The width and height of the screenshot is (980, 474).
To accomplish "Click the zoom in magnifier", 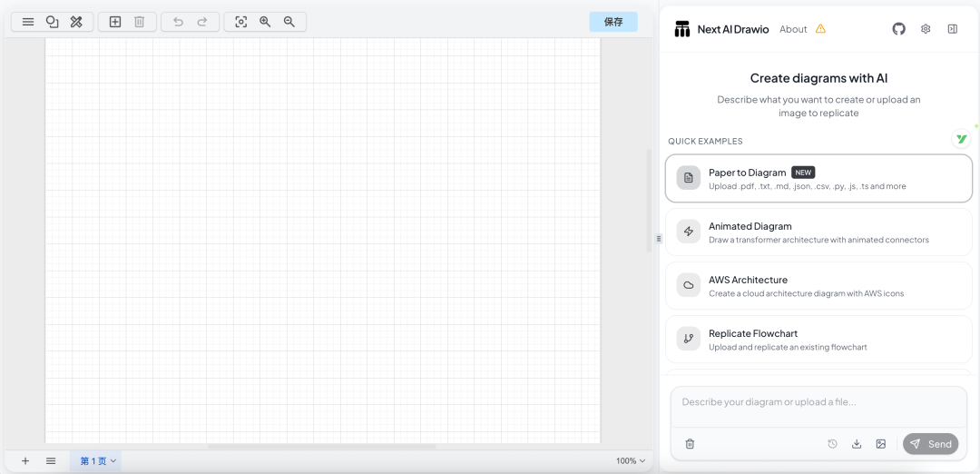I will pyautogui.click(x=265, y=22).
